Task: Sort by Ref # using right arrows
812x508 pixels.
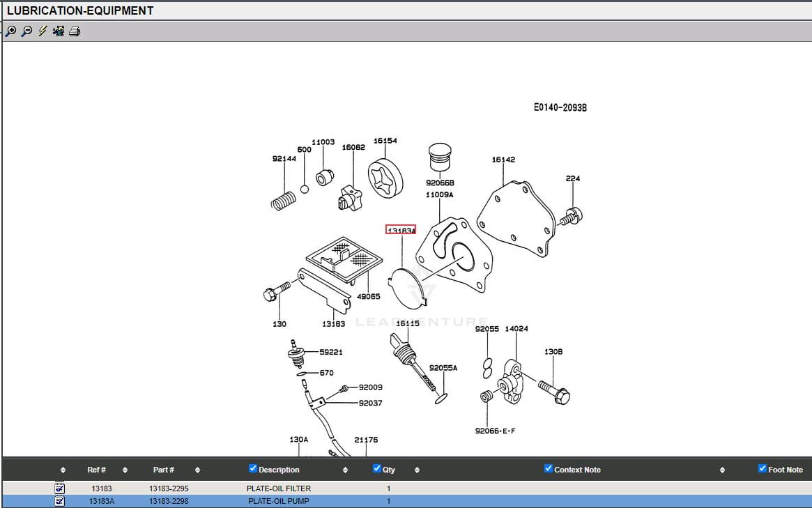Action: [125, 470]
